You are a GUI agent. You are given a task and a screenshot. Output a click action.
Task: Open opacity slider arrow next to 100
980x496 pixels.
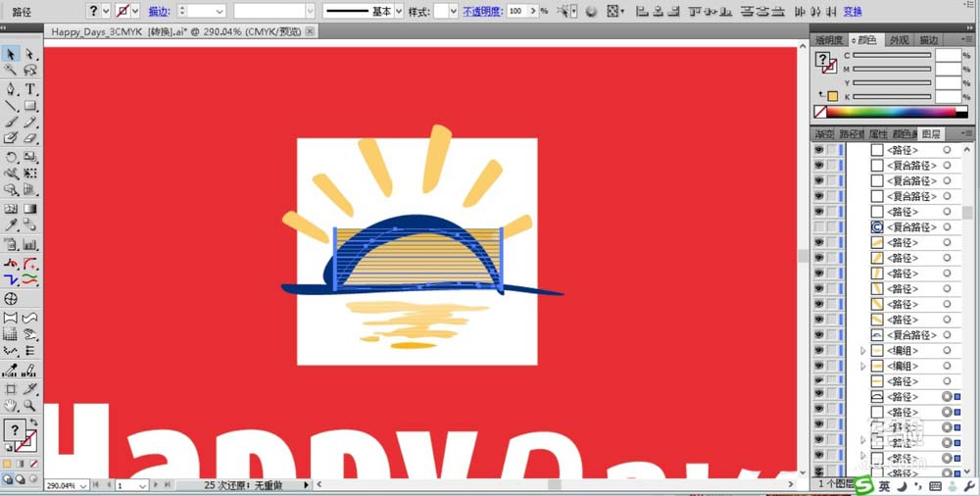click(533, 11)
